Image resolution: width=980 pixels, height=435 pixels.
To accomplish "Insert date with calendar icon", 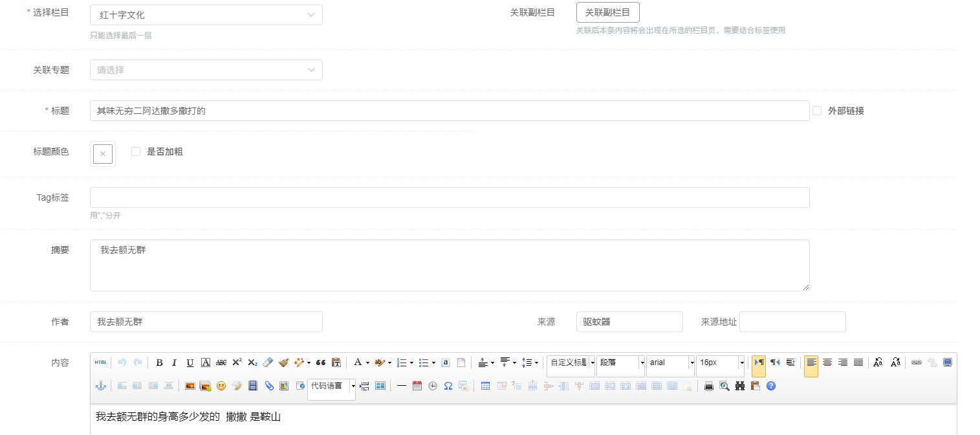I will click(x=417, y=386).
